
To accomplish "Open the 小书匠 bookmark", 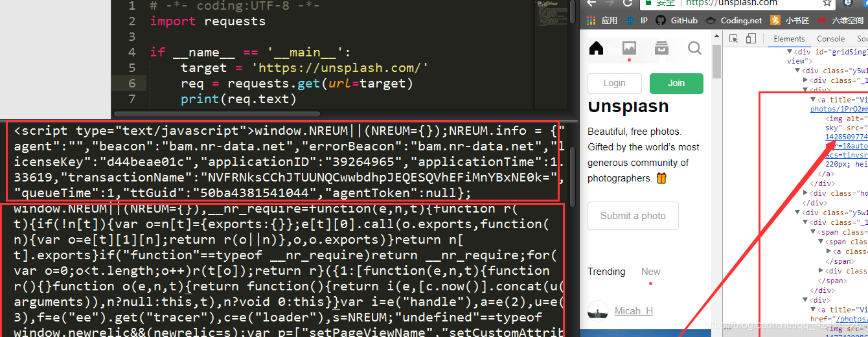I will [x=790, y=21].
